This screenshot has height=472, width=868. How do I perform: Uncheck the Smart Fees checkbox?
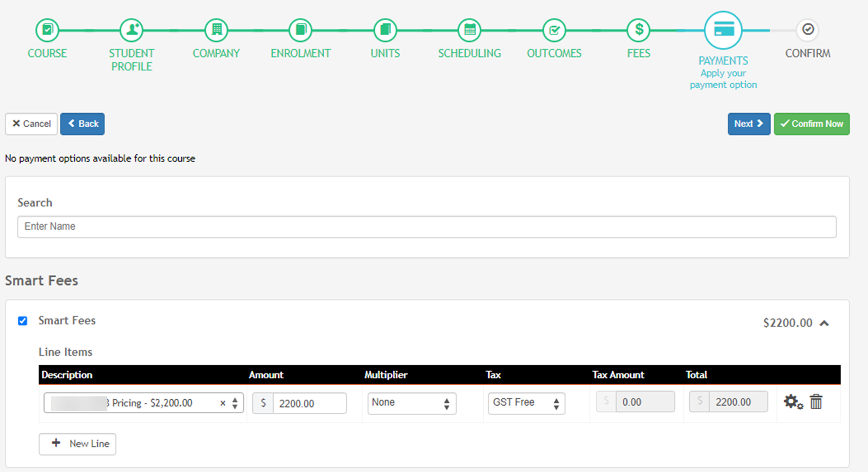tap(23, 321)
